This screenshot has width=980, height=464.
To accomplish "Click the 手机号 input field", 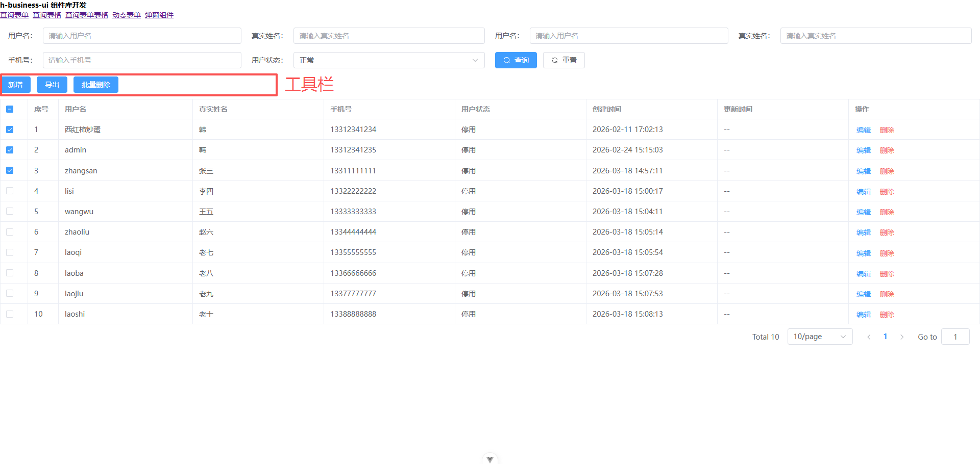I will tap(142, 60).
